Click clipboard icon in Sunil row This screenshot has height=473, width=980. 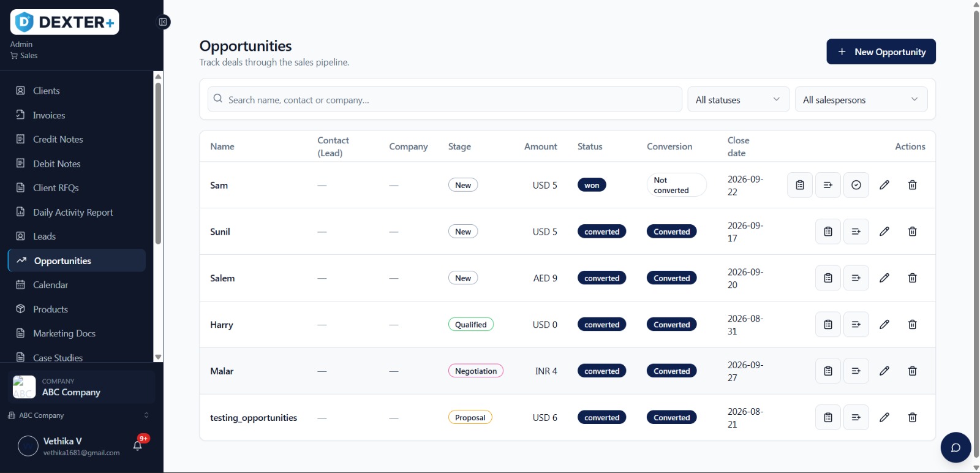tap(828, 232)
